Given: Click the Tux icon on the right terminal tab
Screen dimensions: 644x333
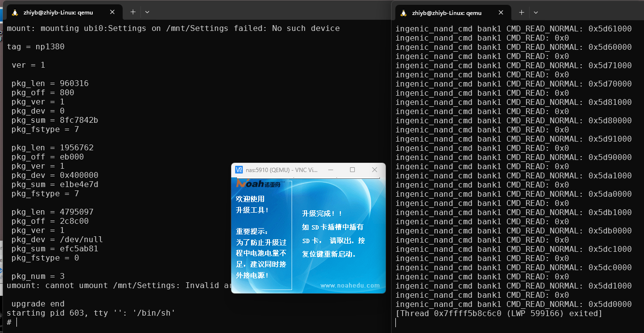Looking at the screenshot, I should [404, 13].
